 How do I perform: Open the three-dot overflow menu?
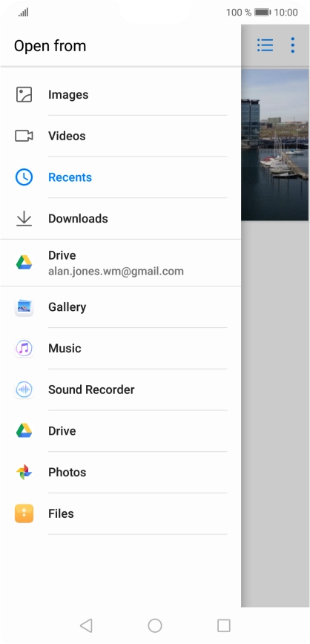292,45
